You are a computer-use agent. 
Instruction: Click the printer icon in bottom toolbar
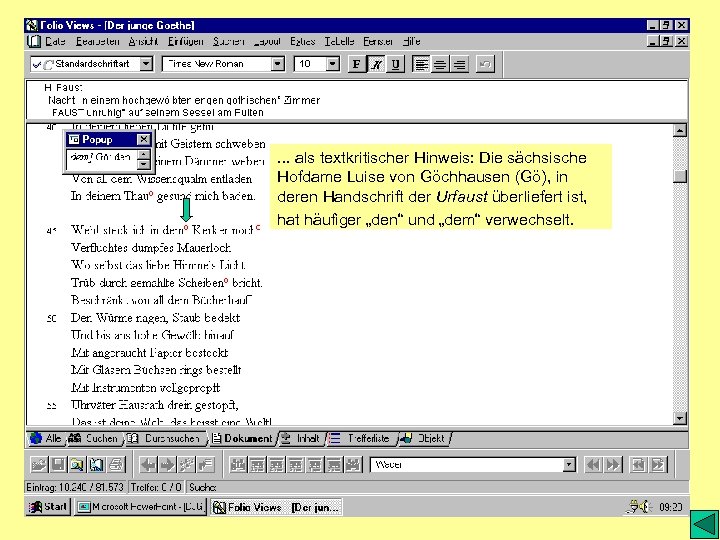pyautogui.click(x=116, y=465)
